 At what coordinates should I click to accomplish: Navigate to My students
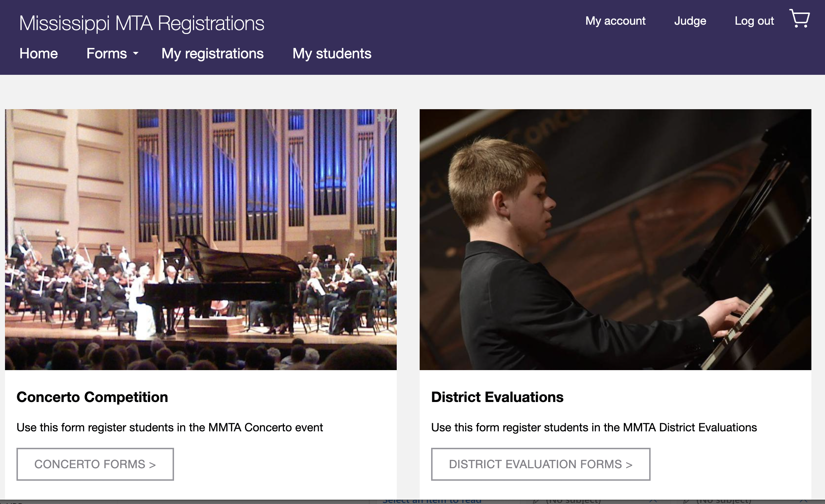click(x=332, y=54)
